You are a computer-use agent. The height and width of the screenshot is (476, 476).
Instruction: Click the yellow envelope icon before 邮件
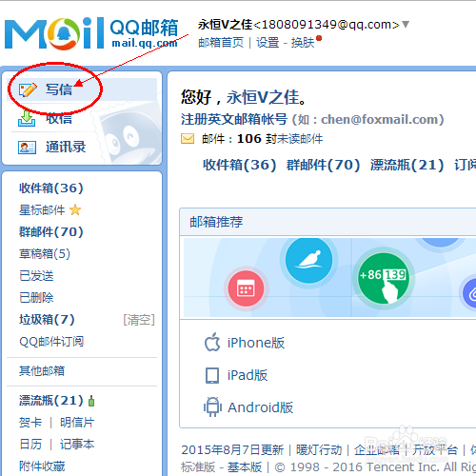point(188,139)
